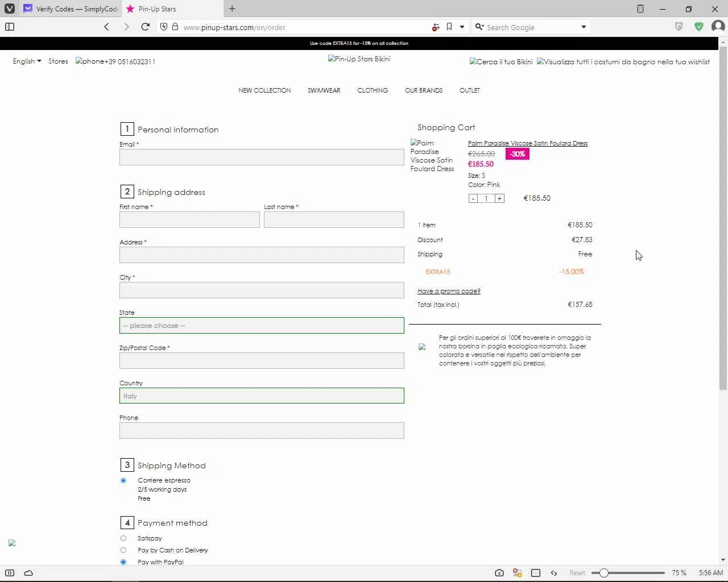The height and width of the screenshot is (582, 728).
Task: Go back to the previous page
Action: pyautogui.click(x=106, y=27)
